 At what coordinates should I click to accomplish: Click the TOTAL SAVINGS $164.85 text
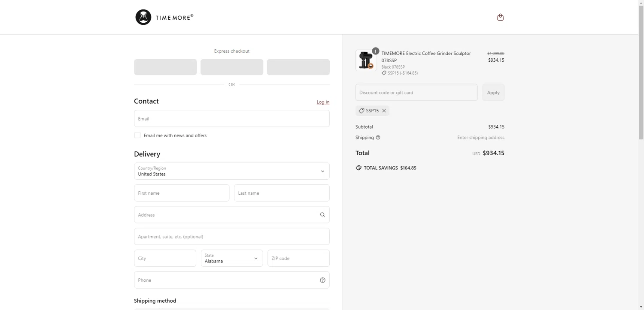[x=390, y=168]
